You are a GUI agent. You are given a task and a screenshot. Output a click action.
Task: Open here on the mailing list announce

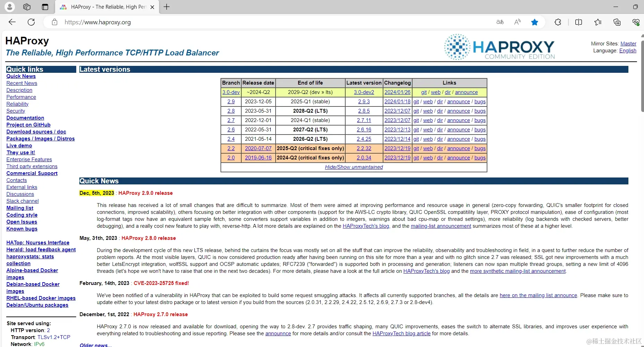[538, 295]
